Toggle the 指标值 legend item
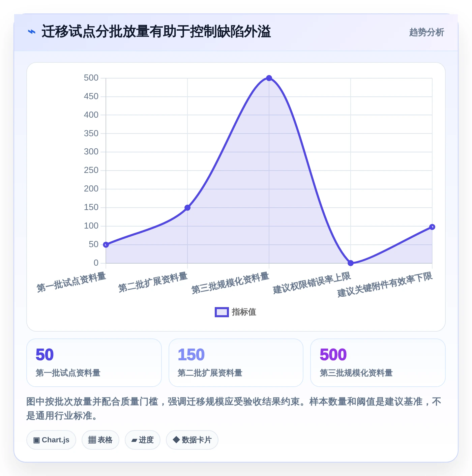This screenshot has width=472, height=476. [x=235, y=312]
